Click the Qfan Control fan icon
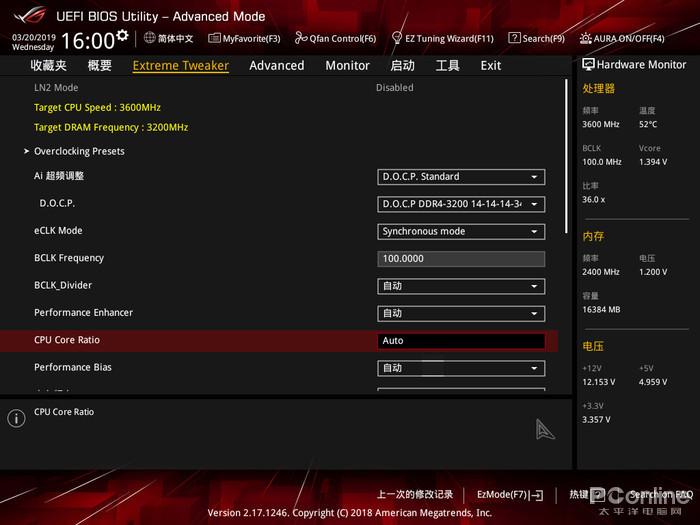Viewport: 700px width, 525px height. (x=301, y=38)
